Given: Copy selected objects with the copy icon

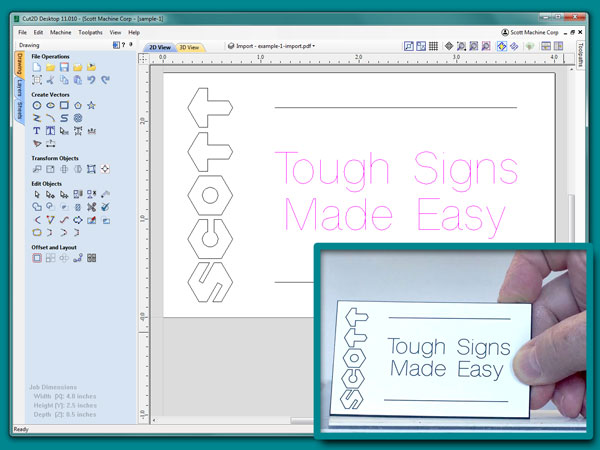Looking at the screenshot, I should pos(64,80).
